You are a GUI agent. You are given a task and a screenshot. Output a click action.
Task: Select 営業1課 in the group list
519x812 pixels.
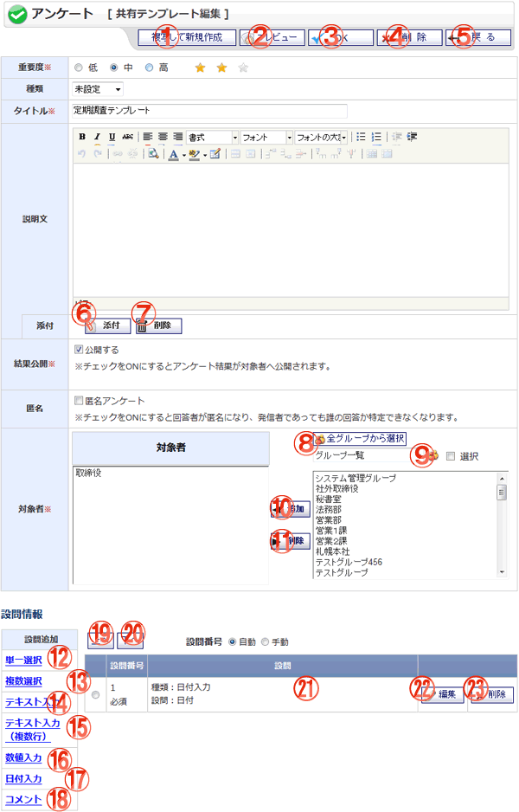tap(331, 531)
